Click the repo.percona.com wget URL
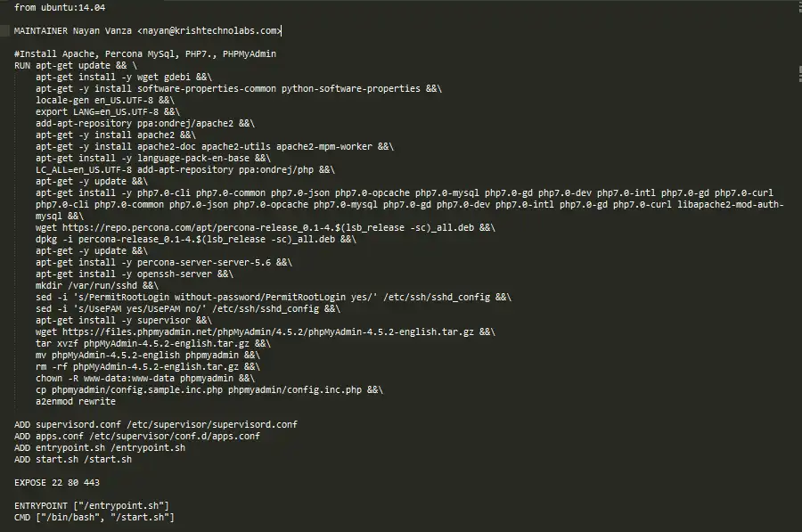The height and width of the screenshot is (532, 802). [268, 227]
